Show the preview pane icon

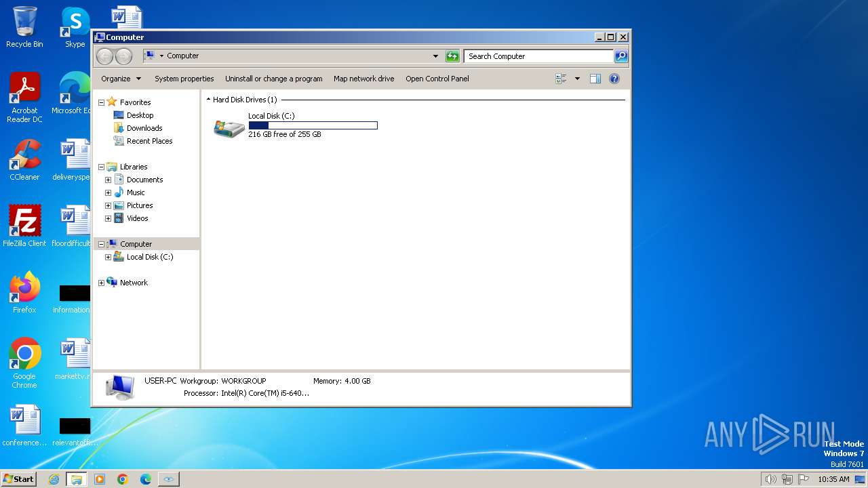595,79
